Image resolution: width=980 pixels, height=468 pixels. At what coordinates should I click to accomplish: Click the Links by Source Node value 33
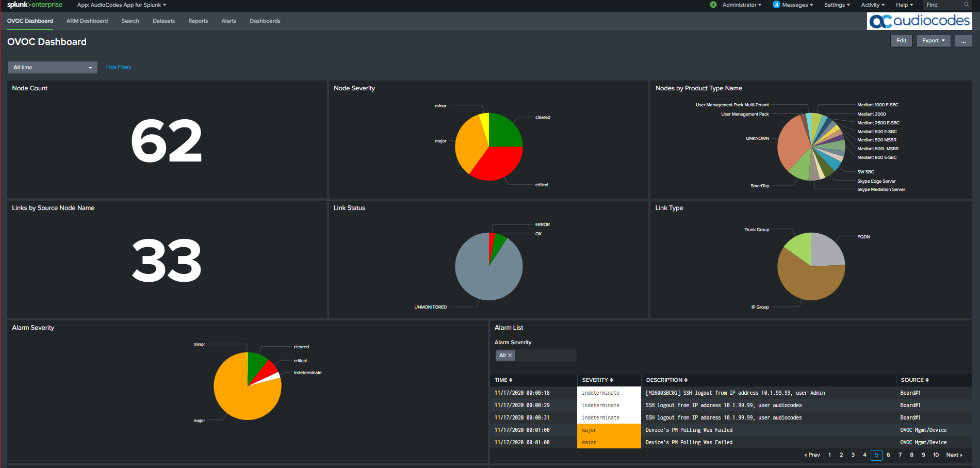pyautogui.click(x=166, y=261)
